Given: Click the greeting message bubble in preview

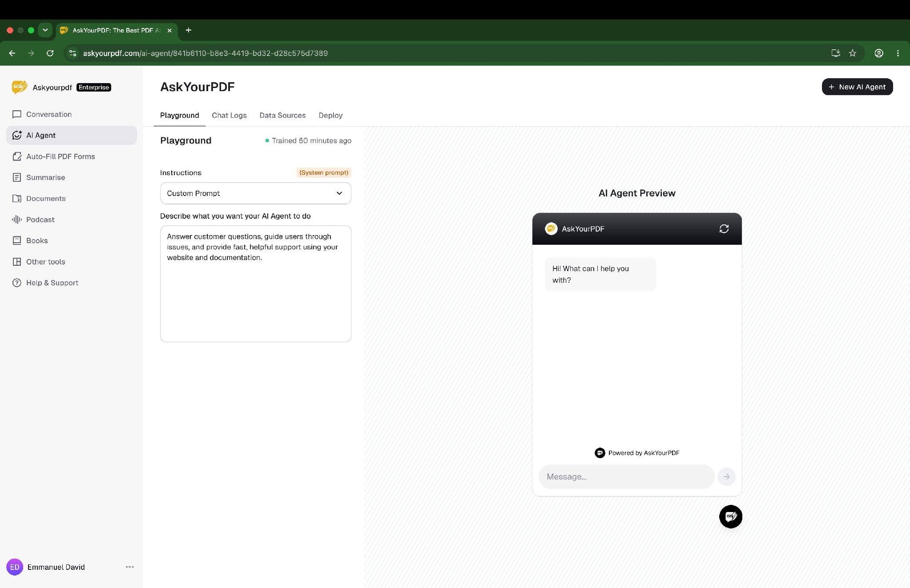Looking at the screenshot, I should point(600,274).
